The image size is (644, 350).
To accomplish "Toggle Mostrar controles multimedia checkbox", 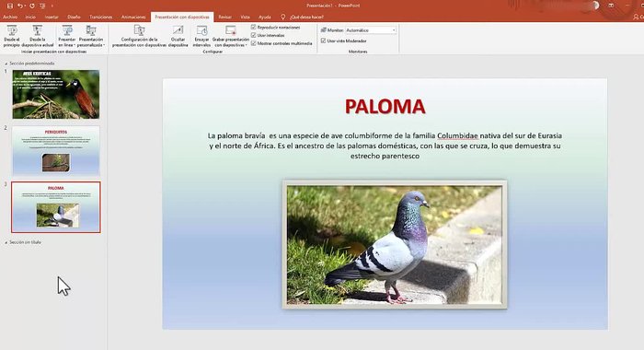I will pyautogui.click(x=253, y=43).
